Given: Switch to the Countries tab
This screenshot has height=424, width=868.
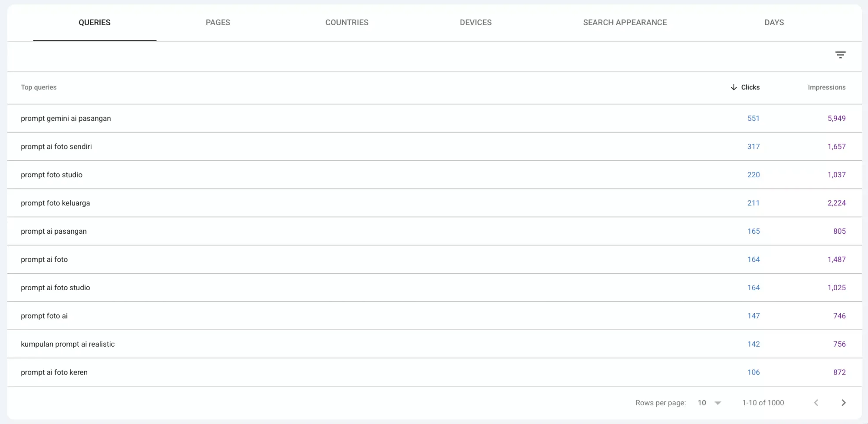Looking at the screenshot, I should [x=347, y=23].
